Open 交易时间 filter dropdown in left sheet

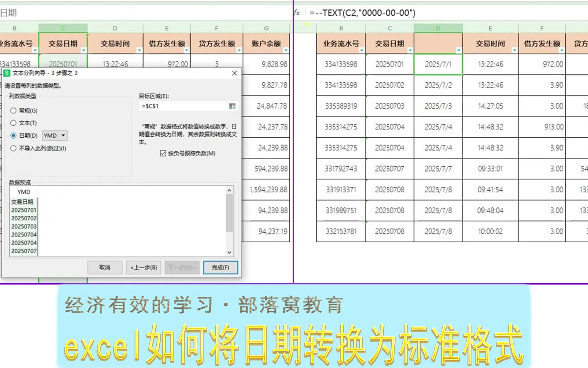tap(139, 50)
